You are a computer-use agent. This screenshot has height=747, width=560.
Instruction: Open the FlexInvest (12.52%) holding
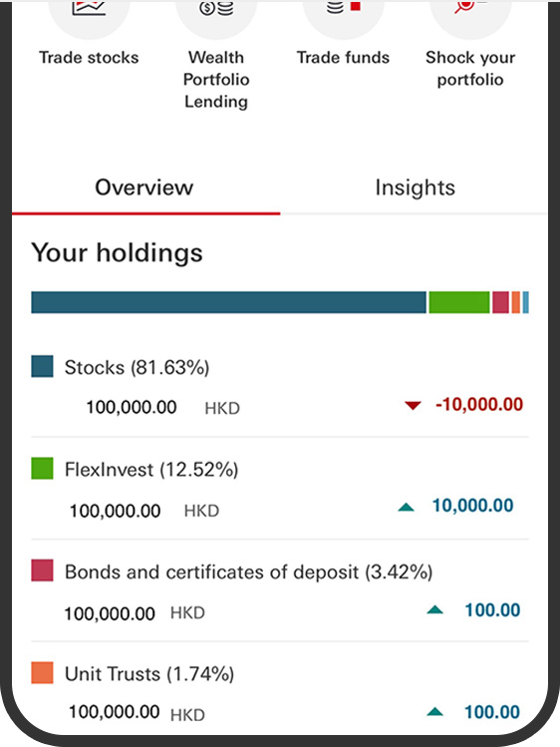280,489
